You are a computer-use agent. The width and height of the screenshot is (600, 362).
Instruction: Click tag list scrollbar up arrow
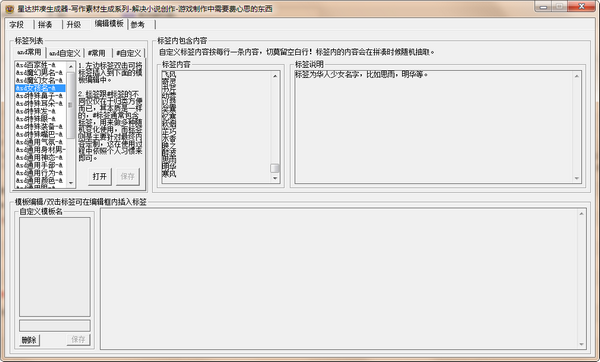coord(70,67)
